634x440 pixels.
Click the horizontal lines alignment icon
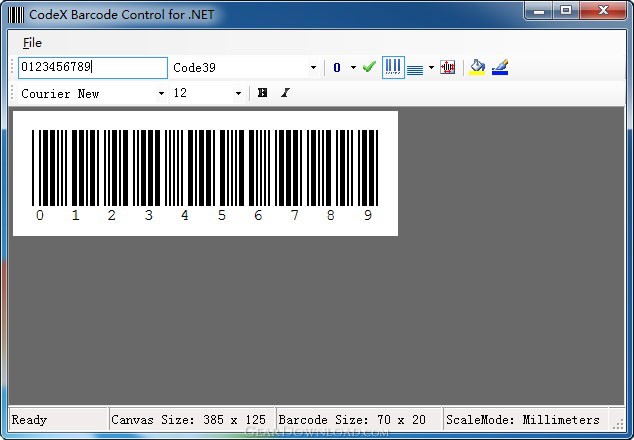[x=415, y=69]
